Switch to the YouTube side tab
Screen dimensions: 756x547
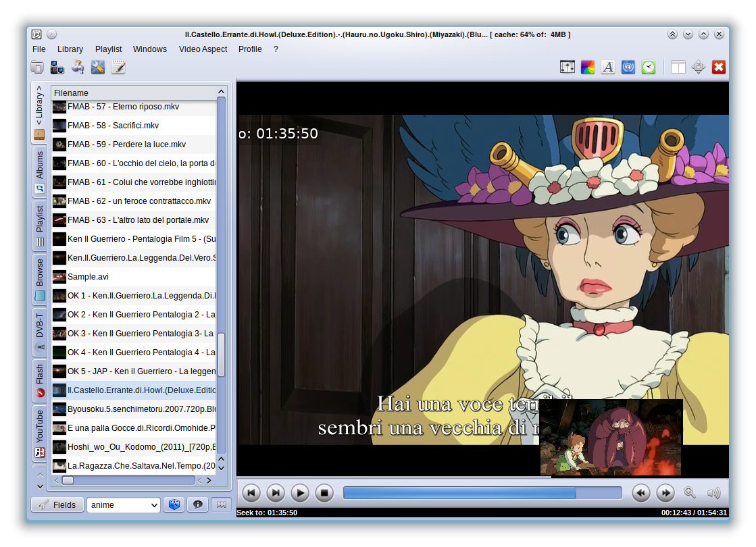click(39, 433)
